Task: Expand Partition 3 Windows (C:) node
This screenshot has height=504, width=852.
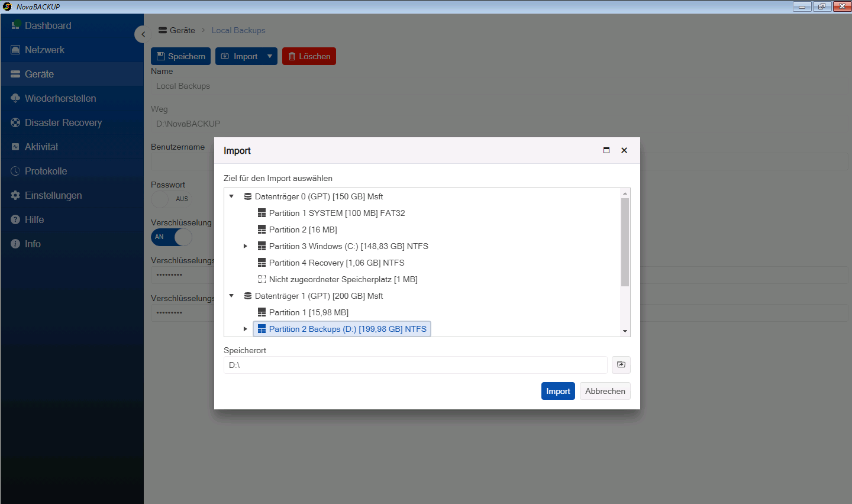Action: click(x=246, y=246)
